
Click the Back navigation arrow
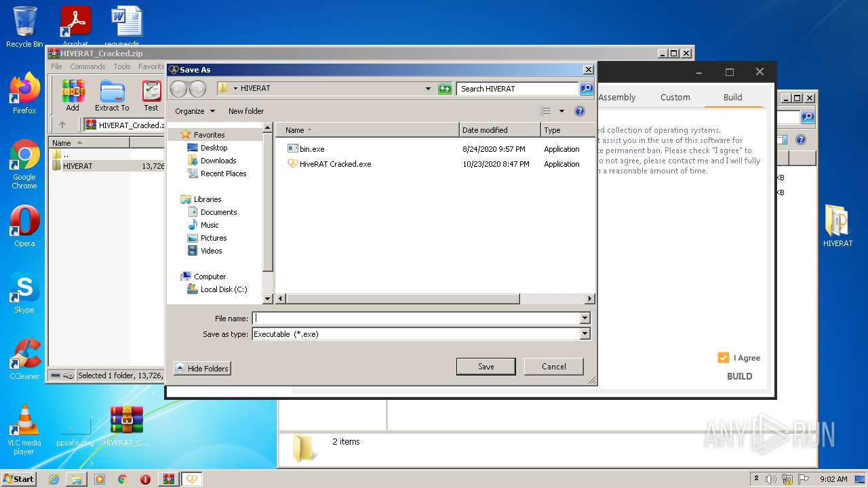click(x=178, y=88)
